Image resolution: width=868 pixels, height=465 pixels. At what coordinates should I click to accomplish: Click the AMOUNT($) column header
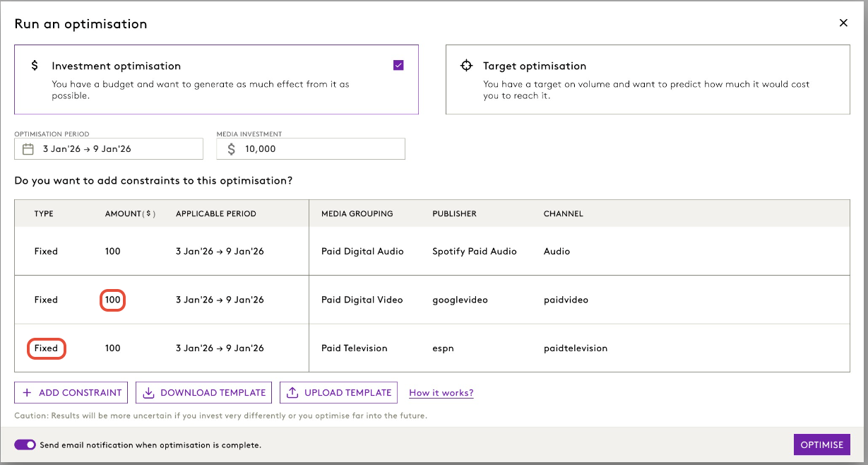(x=131, y=213)
